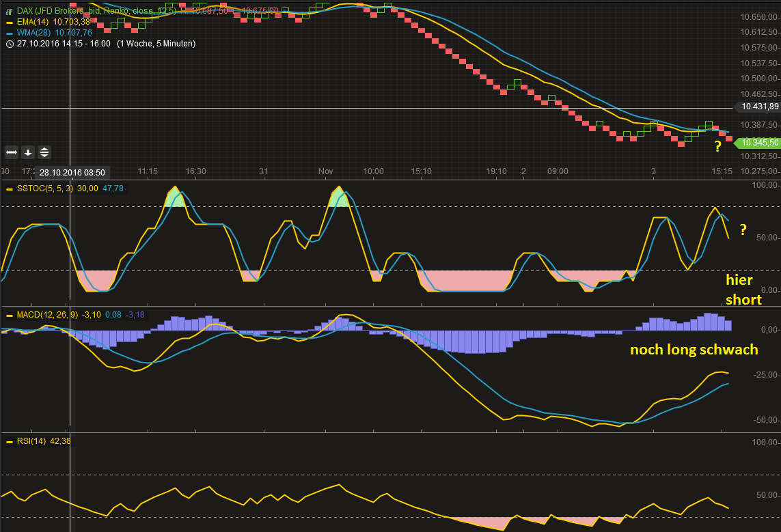Toggle EMA(14) visibility via its legend marker
This screenshot has height=532, width=781.
pos(9,22)
